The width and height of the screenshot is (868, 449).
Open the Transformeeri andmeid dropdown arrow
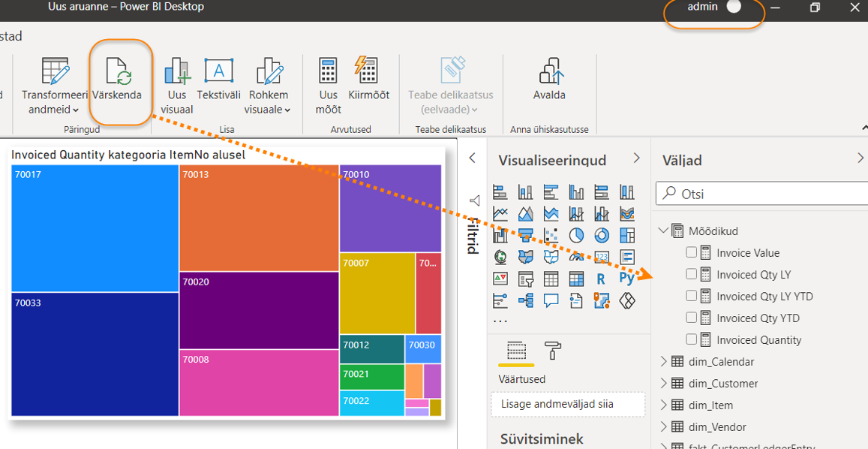point(75,110)
